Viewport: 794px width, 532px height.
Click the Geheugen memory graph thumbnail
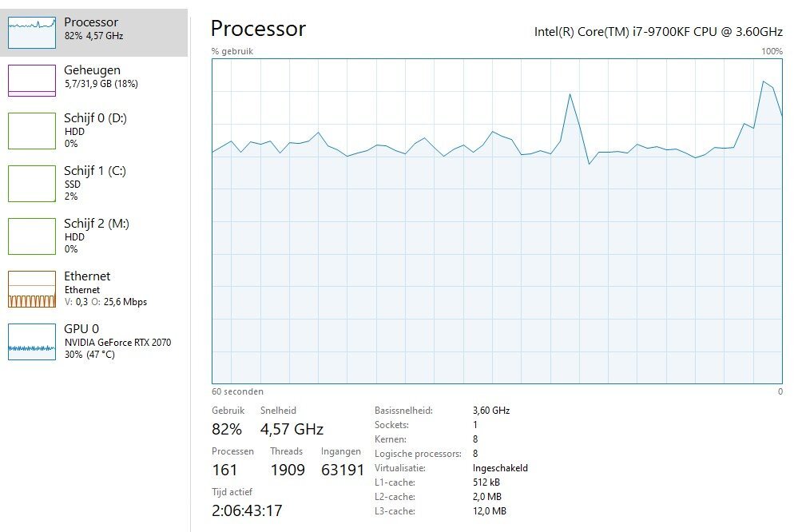32,80
